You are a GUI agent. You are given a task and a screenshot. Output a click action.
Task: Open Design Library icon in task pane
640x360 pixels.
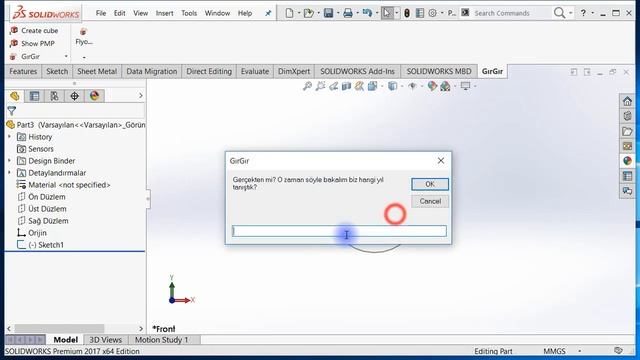coord(627,116)
